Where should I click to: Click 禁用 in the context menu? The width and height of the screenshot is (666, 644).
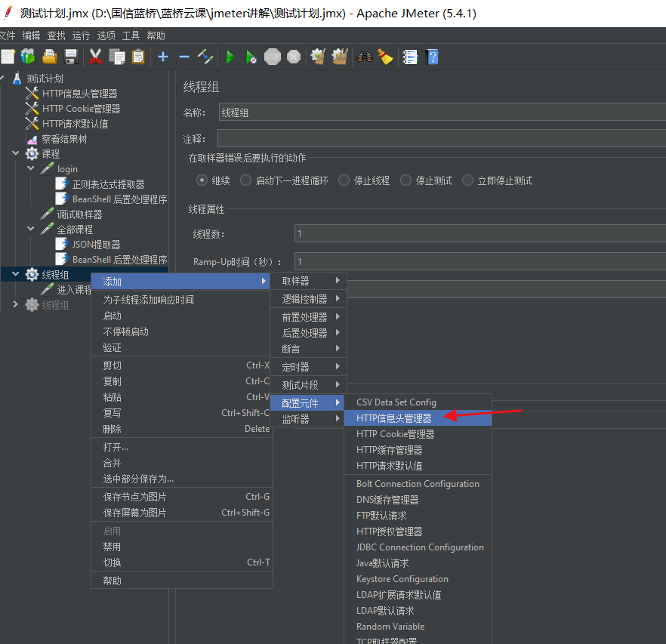click(x=182, y=547)
